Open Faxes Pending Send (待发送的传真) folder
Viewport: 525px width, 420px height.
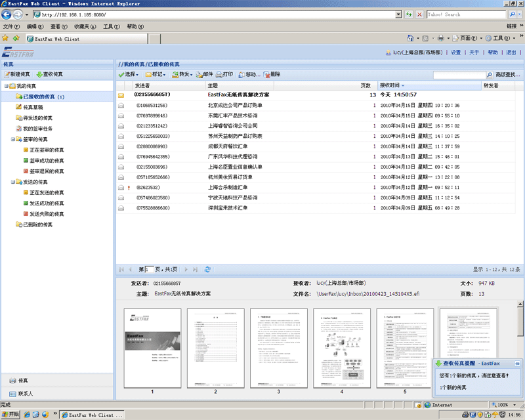pyautogui.click(x=34, y=118)
